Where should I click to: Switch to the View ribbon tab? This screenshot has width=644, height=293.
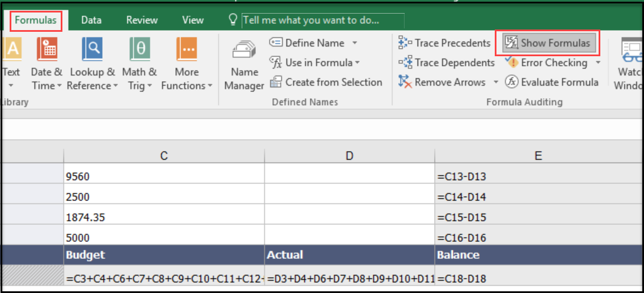coord(192,20)
